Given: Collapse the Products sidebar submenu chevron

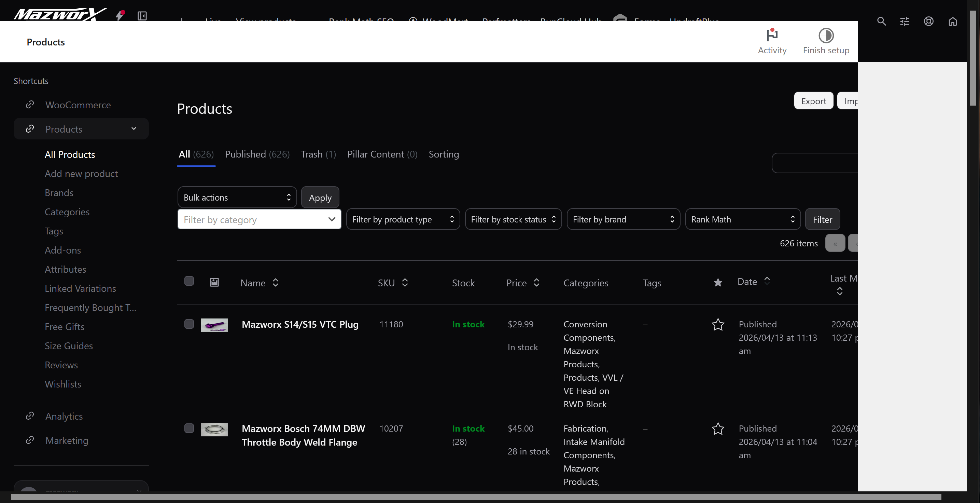Looking at the screenshot, I should click(x=134, y=129).
